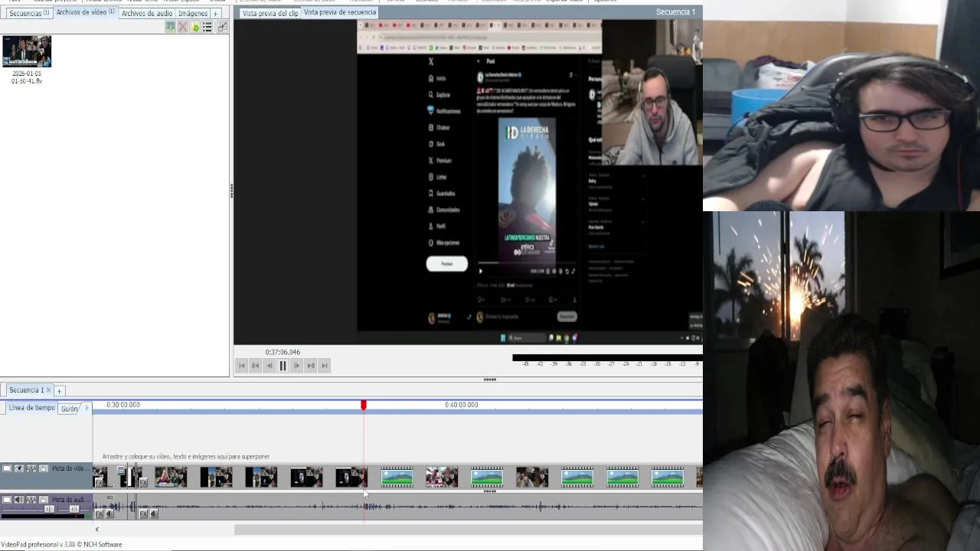Image resolution: width=980 pixels, height=551 pixels.
Task: Add a new sequence with plus button
Action: (60, 391)
